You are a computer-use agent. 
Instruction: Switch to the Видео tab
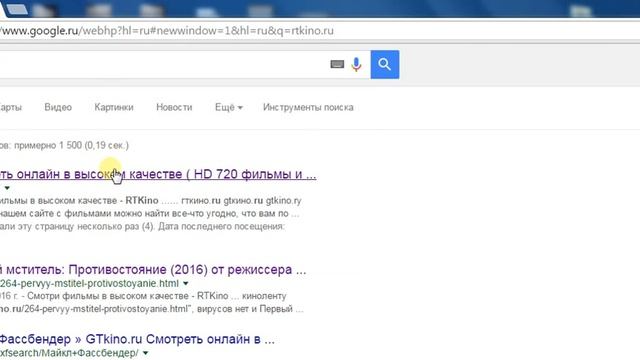(58, 107)
